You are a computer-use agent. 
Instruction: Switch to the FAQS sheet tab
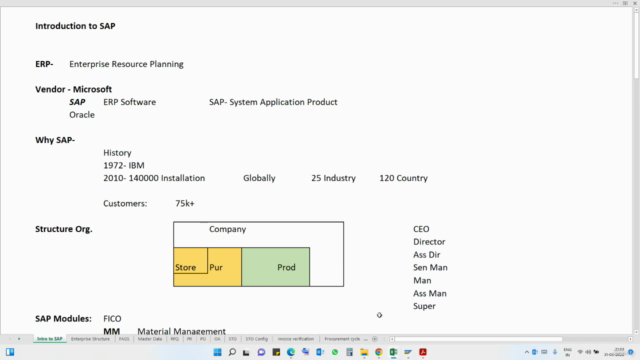pyautogui.click(x=124, y=339)
